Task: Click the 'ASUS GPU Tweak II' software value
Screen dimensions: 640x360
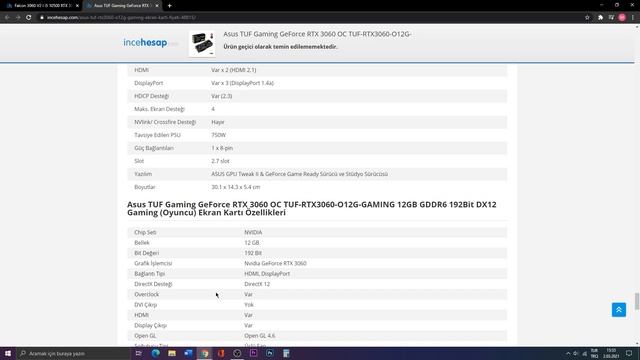Action: pyautogui.click(x=300, y=174)
